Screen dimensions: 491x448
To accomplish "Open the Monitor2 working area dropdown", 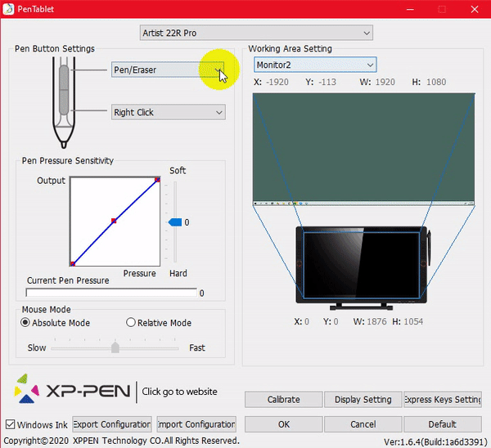I will pyautogui.click(x=315, y=65).
